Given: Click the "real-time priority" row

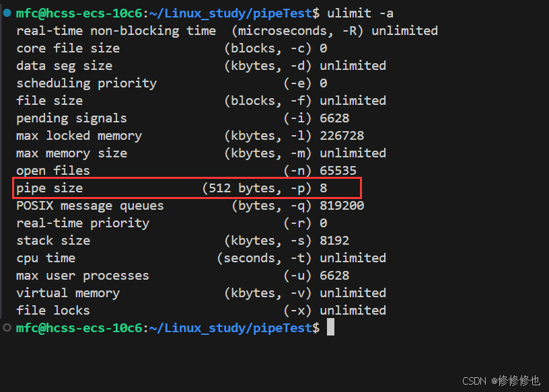Looking at the screenshot, I should [172, 223].
